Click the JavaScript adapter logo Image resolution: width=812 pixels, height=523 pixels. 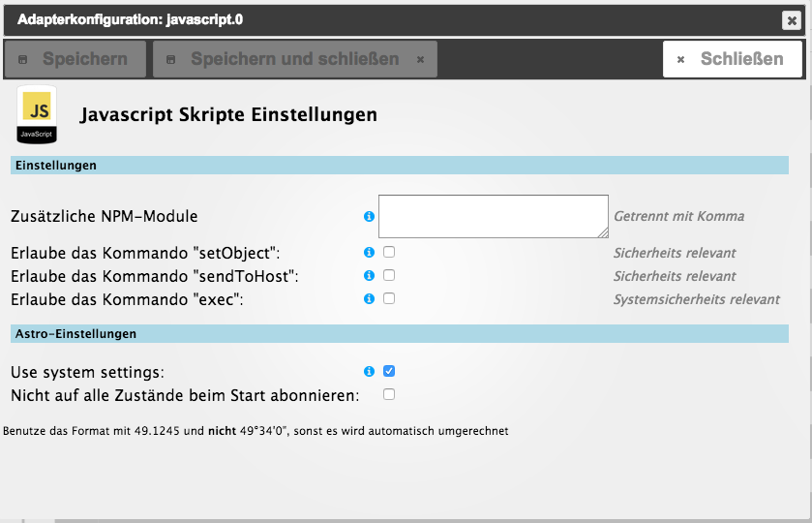click(x=37, y=114)
